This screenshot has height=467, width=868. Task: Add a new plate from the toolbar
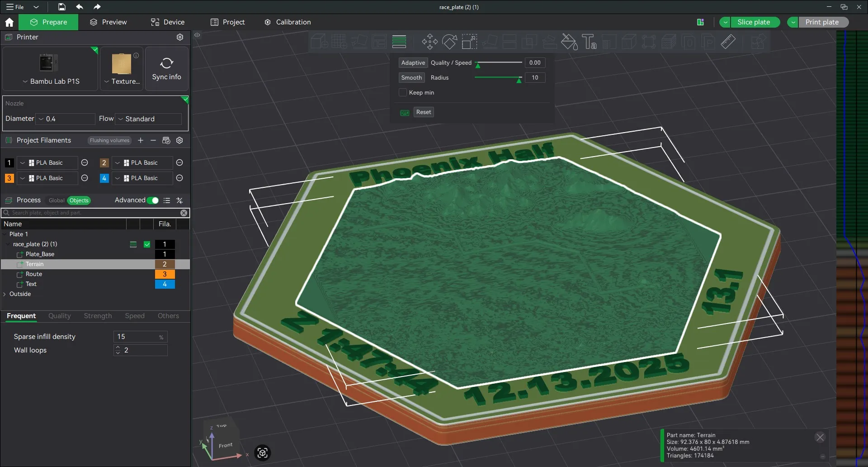[x=339, y=42]
